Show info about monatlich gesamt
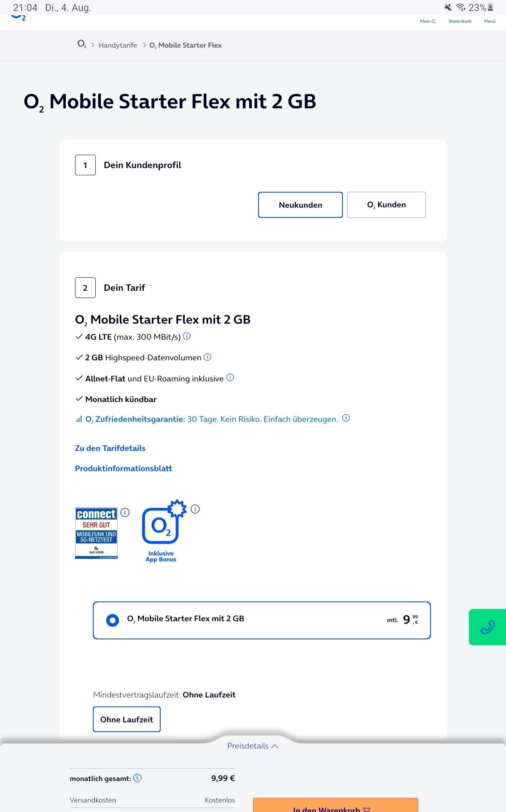The image size is (506, 812). (x=137, y=778)
